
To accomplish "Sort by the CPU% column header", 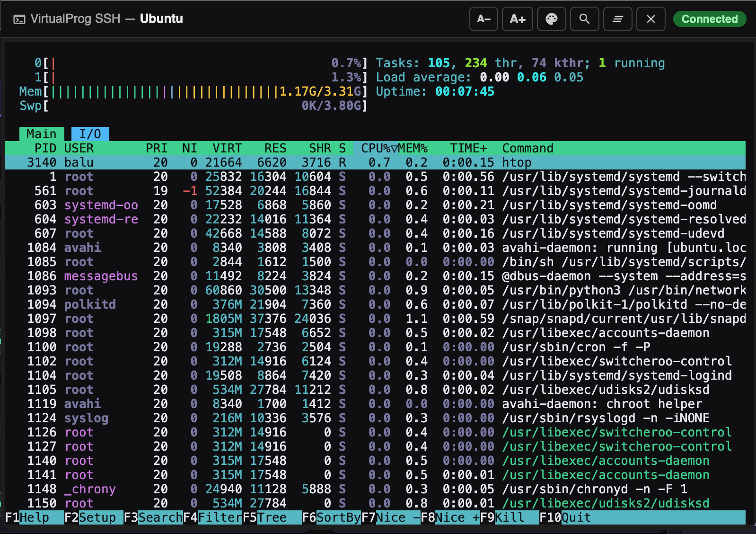I will click(x=379, y=148).
